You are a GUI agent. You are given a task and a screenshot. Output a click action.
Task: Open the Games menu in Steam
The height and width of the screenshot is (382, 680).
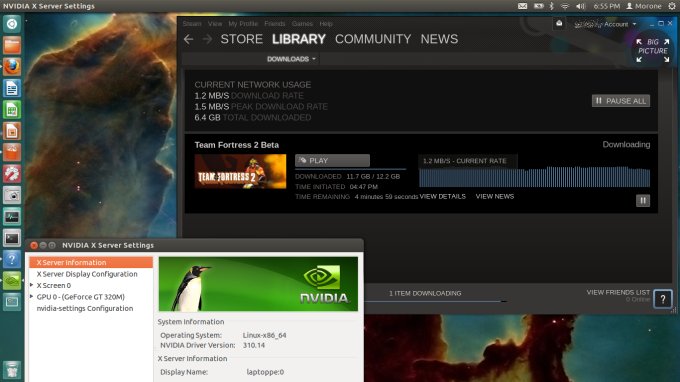(302, 24)
